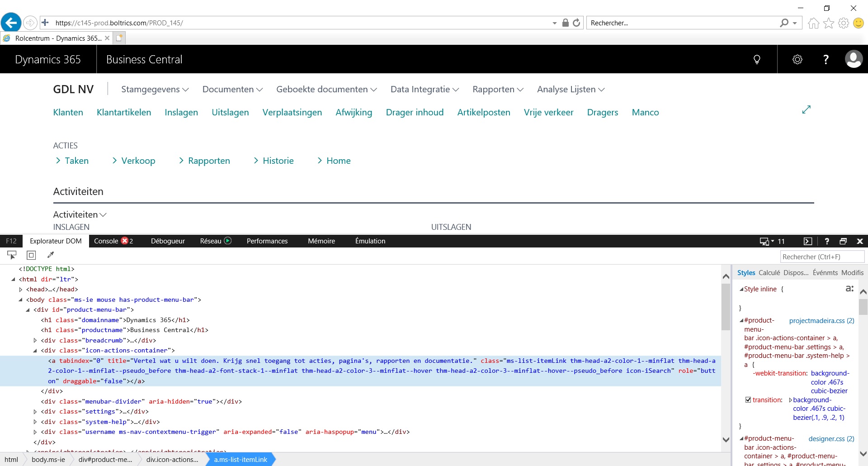The height and width of the screenshot is (466, 868).
Task: Open the Klanten link
Action: click(68, 112)
